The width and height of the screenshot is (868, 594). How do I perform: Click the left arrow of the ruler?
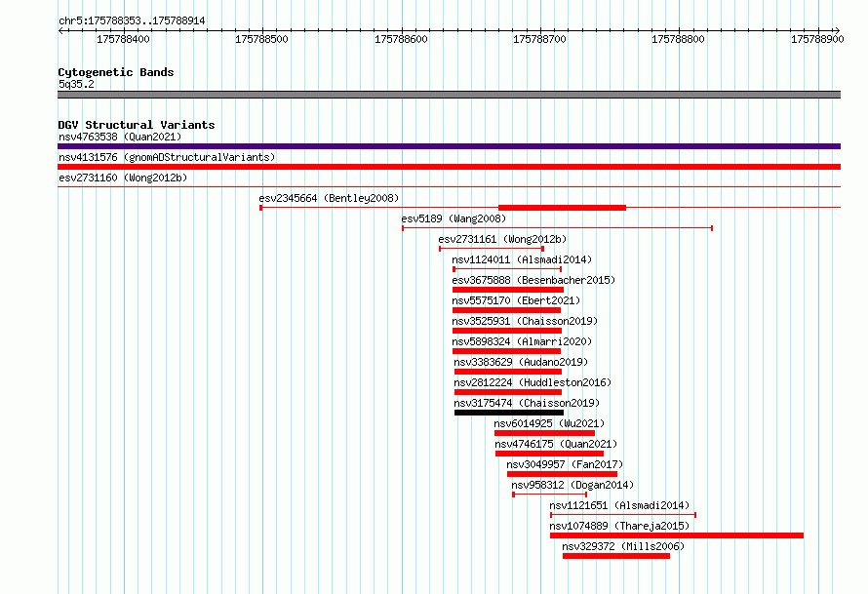pos(60,31)
